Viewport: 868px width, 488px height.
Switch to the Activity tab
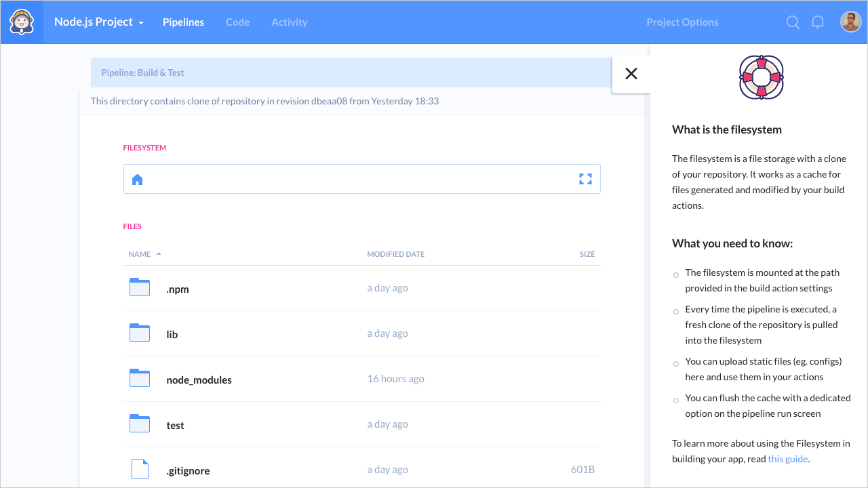click(x=290, y=22)
